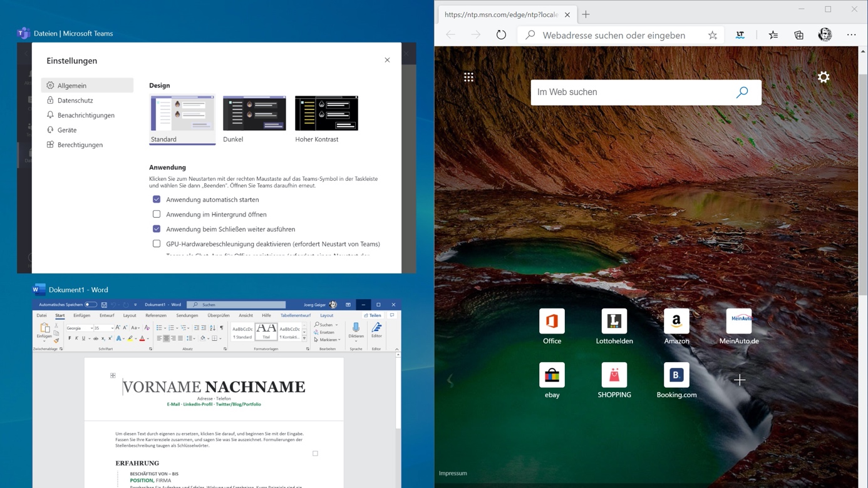Click the Bold F button in Word

tap(70, 338)
